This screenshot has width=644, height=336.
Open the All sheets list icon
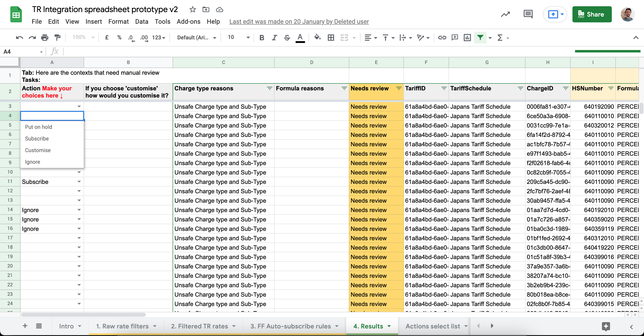(x=39, y=326)
